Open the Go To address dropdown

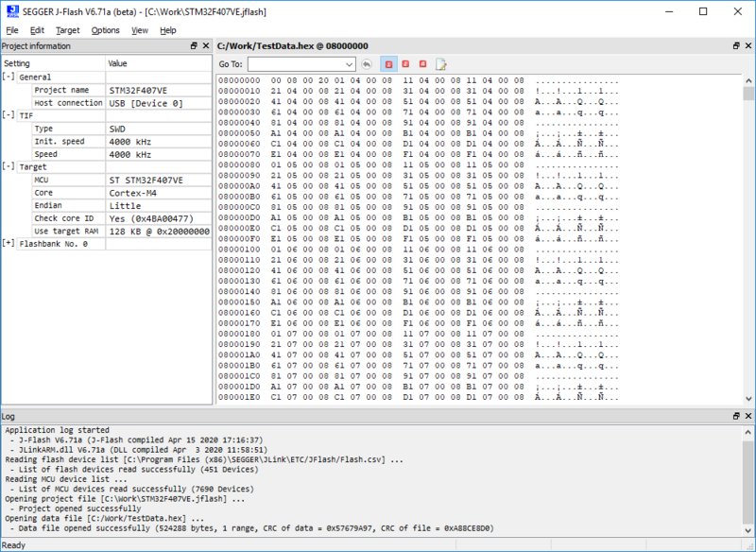pos(348,63)
